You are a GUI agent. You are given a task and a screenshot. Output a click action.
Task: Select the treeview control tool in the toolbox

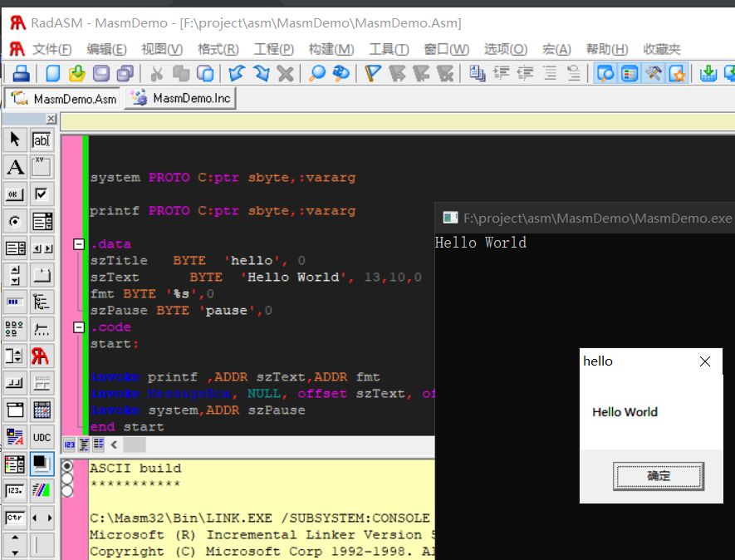click(x=41, y=301)
